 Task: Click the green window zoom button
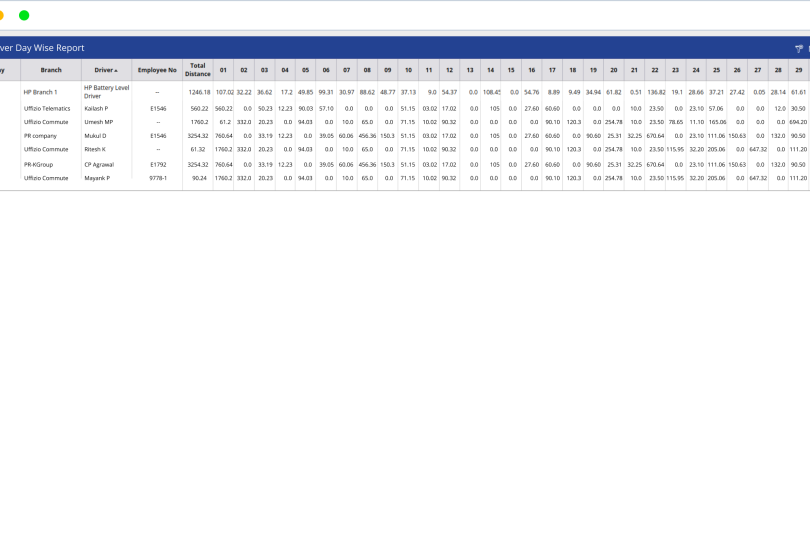(x=24, y=15)
